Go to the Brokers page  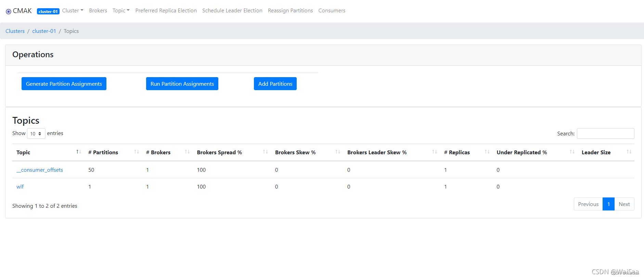point(98,11)
